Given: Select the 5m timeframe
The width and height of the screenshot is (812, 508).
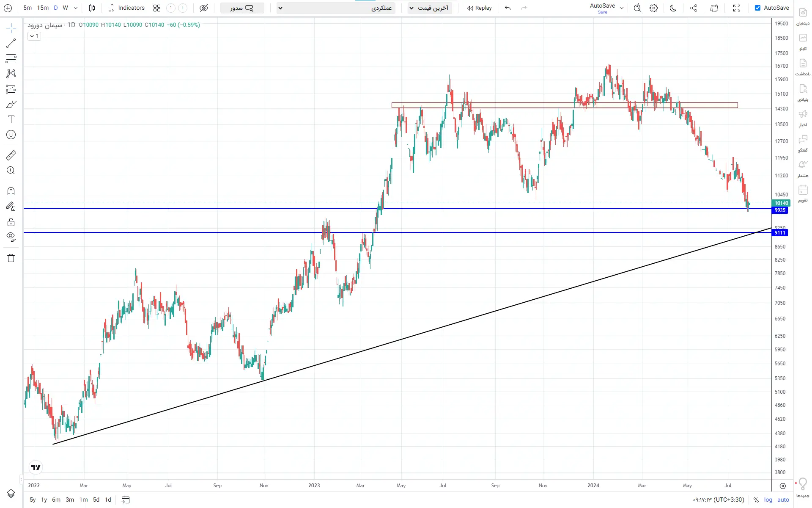Looking at the screenshot, I should (x=27, y=8).
